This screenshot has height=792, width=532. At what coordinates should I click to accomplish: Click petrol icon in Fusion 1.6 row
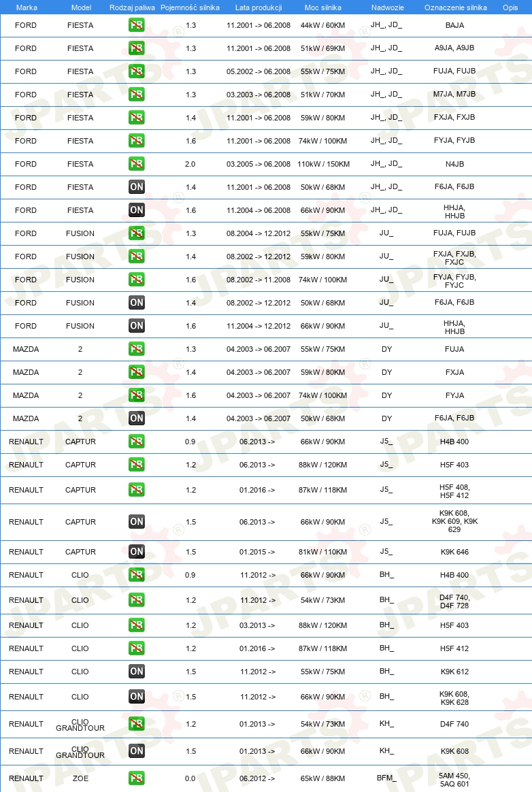tap(137, 280)
